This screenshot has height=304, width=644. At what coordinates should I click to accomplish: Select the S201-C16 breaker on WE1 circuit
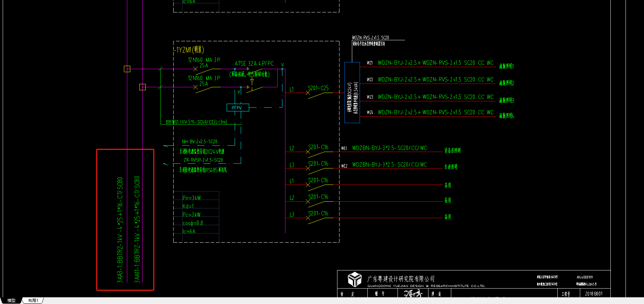coord(318,147)
